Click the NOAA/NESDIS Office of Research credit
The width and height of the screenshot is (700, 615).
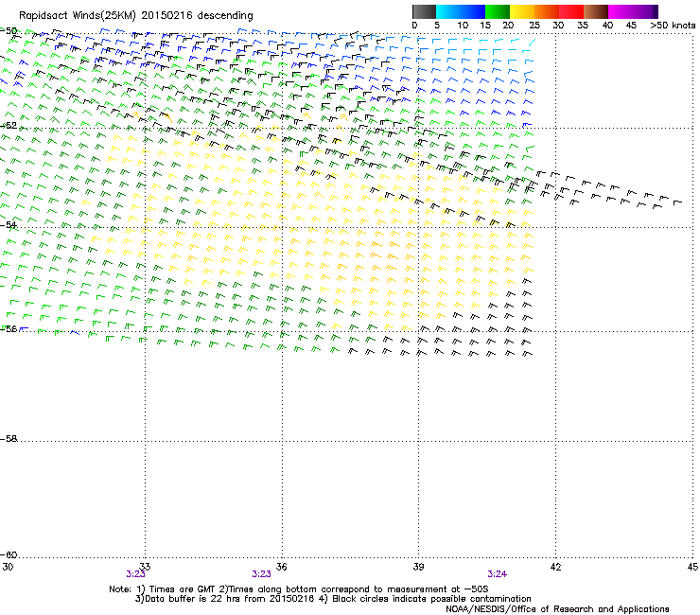557,609
